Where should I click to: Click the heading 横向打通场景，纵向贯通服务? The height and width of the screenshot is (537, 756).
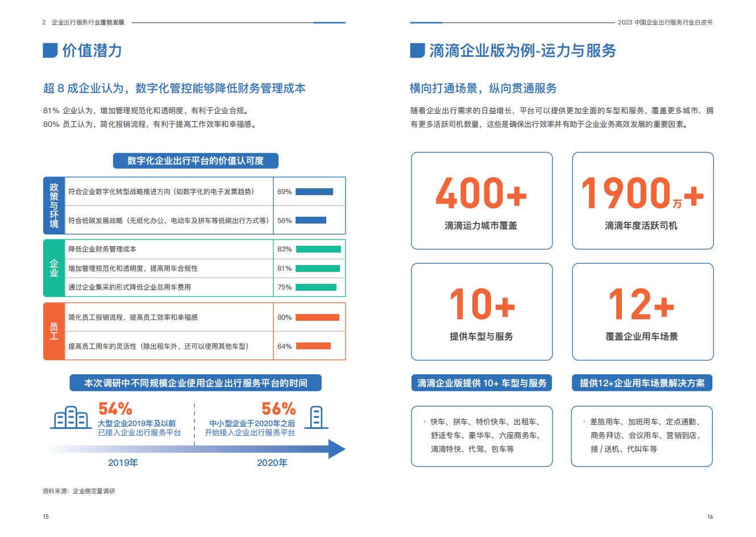(483, 88)
